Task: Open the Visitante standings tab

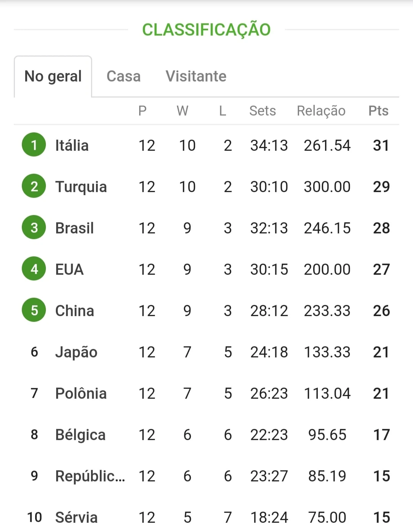Action: (x=196, y=76)
